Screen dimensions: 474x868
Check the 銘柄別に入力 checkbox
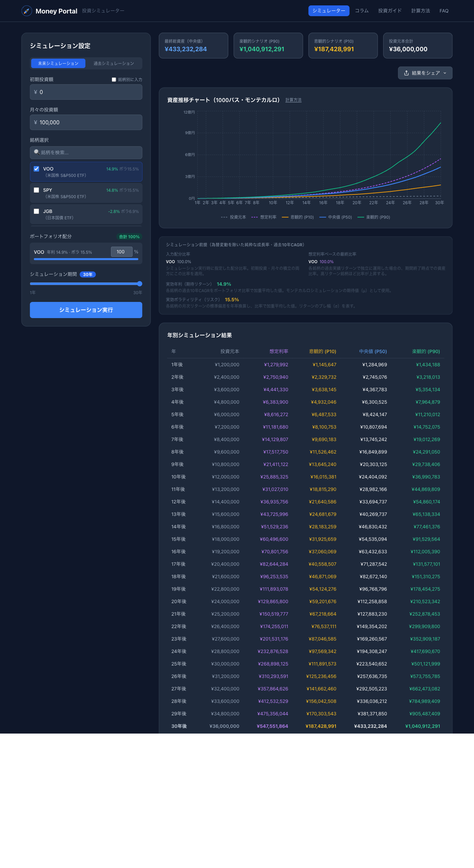tap(114, 80)
